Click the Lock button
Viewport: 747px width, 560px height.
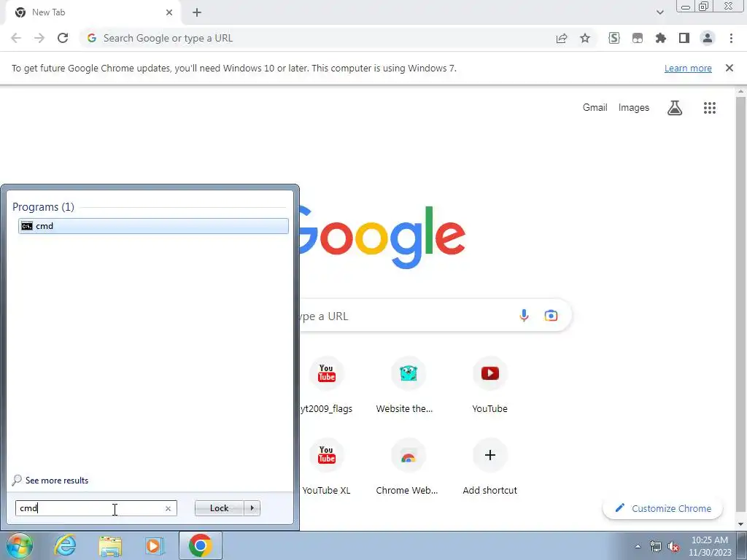(219, 508)
